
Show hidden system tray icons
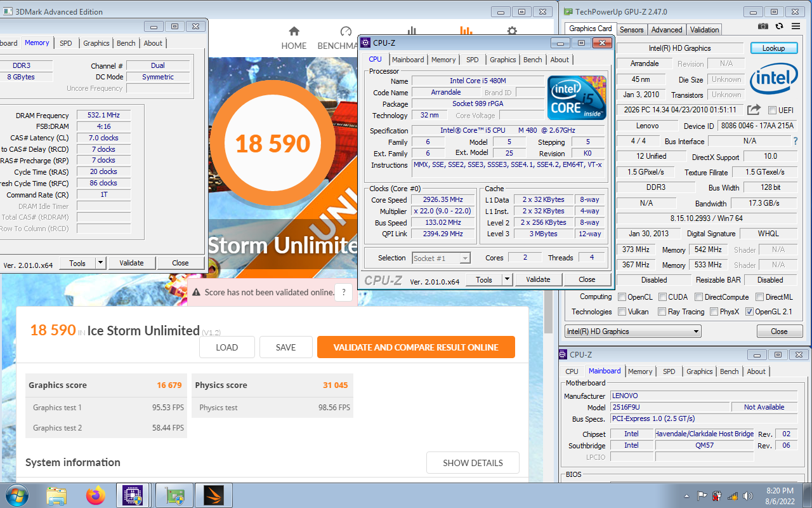click(x=686, y=496)
